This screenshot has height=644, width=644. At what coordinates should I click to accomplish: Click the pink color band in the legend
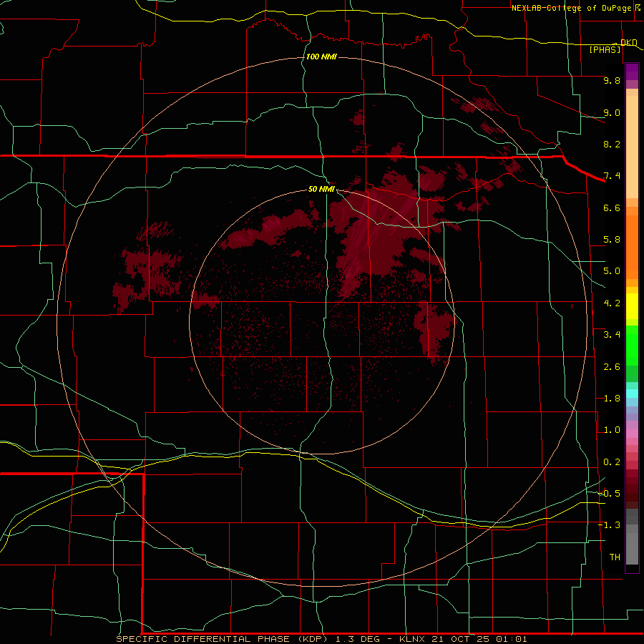(632, 434)
